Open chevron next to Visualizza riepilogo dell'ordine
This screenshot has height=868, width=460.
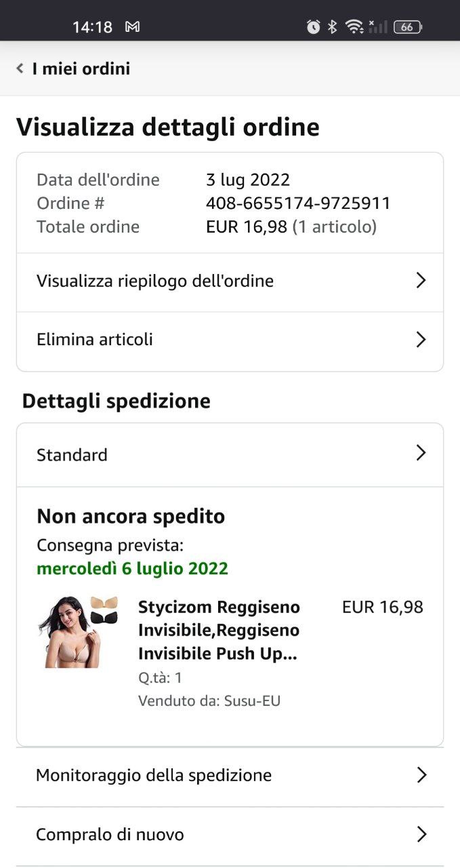click(421, 281)
